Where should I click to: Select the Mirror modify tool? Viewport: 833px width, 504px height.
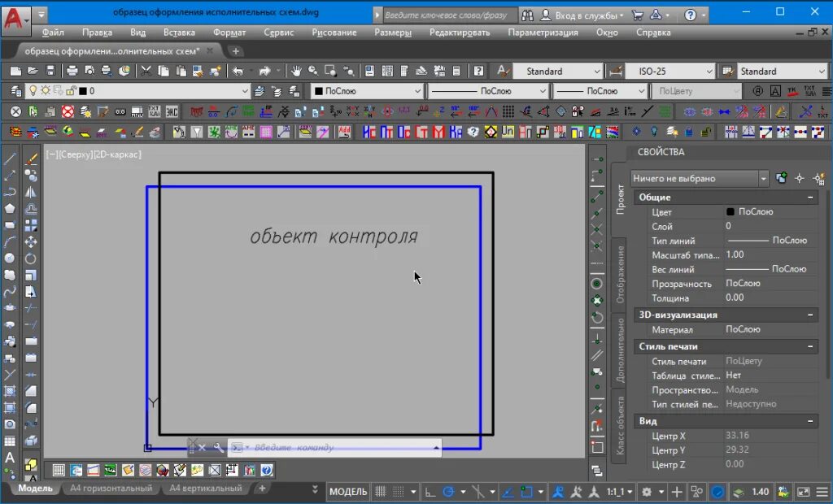pyautogui.click(x=32, y=192)
